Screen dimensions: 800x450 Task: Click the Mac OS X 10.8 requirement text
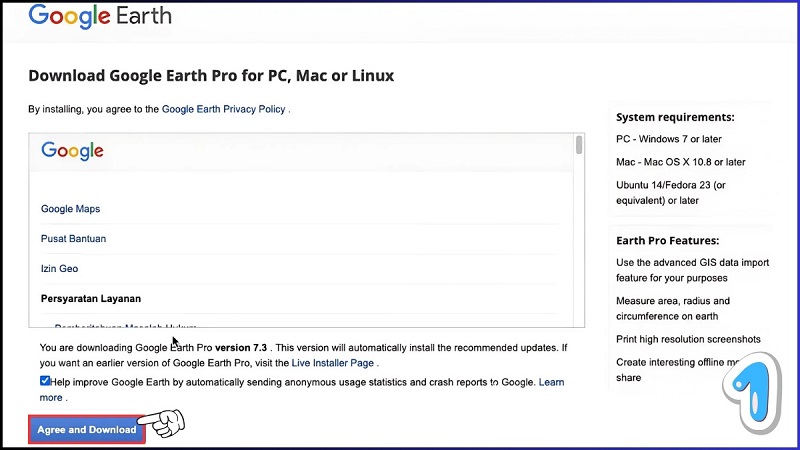pyautogui.click(x=680, y=162)
